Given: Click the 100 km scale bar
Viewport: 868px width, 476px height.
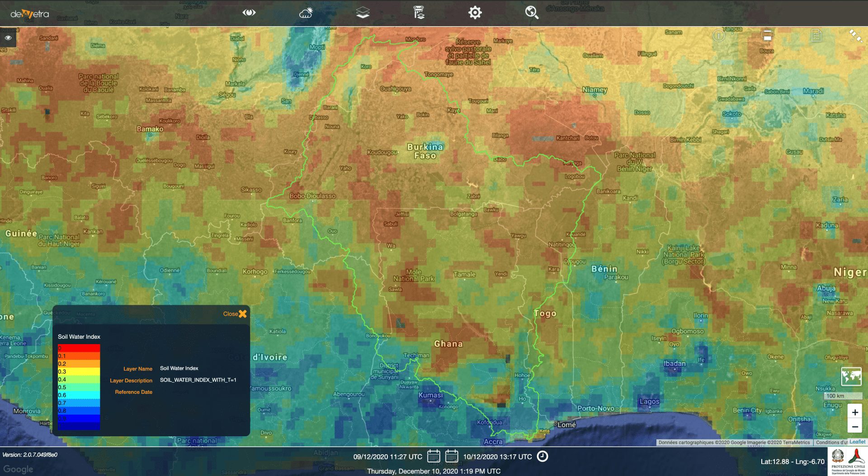Looking at the screenshot, I should coord(844,396).
